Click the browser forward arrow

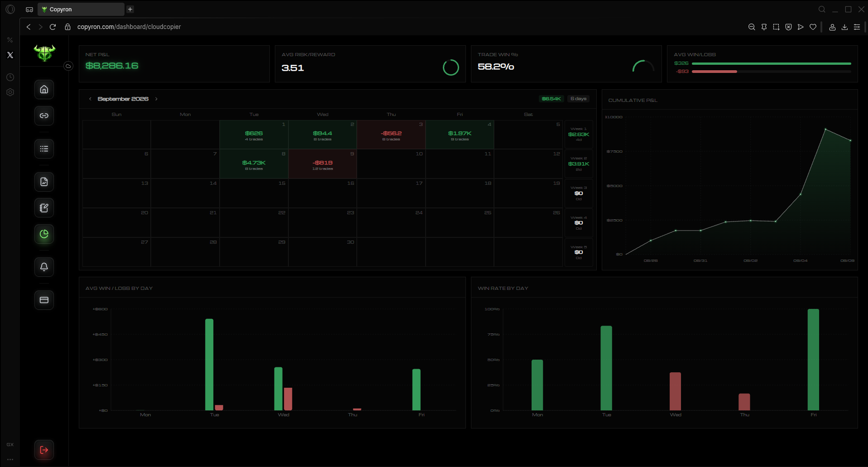[40, 27]
